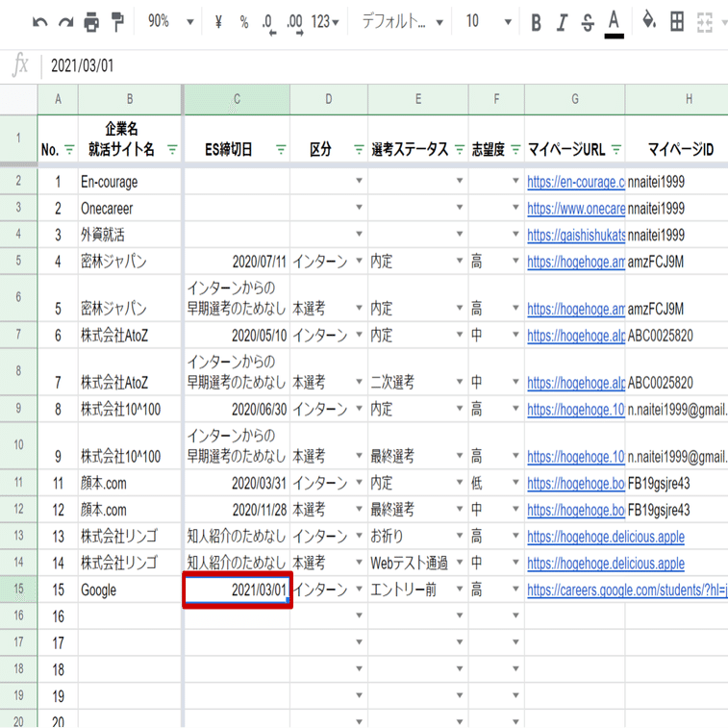Screen dimensions: 728x728
Task: Select row 15 header
Action: tap(18, 590)
